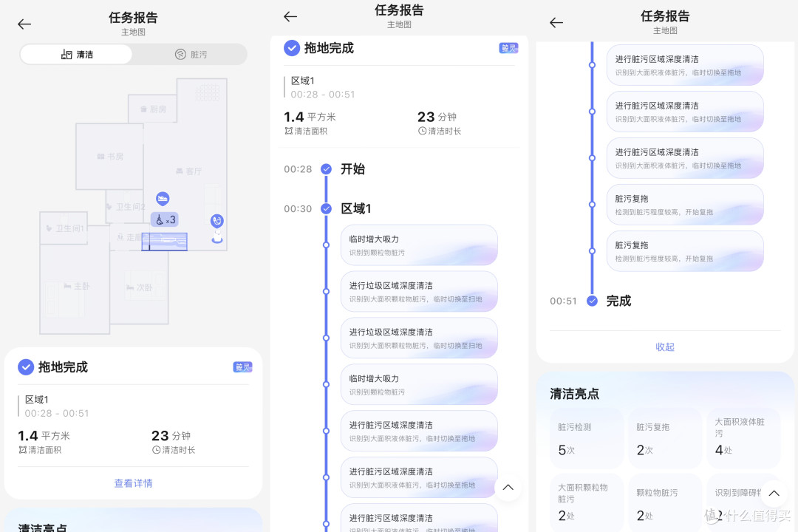
Task: Go back from the middle task report screen
Action: 290,16
